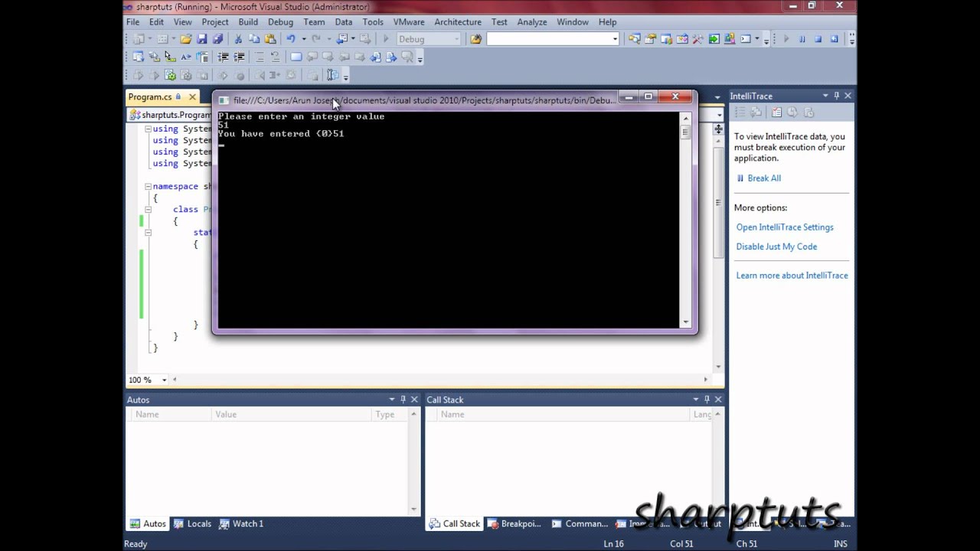Click the Save All icon

point(217,39)
